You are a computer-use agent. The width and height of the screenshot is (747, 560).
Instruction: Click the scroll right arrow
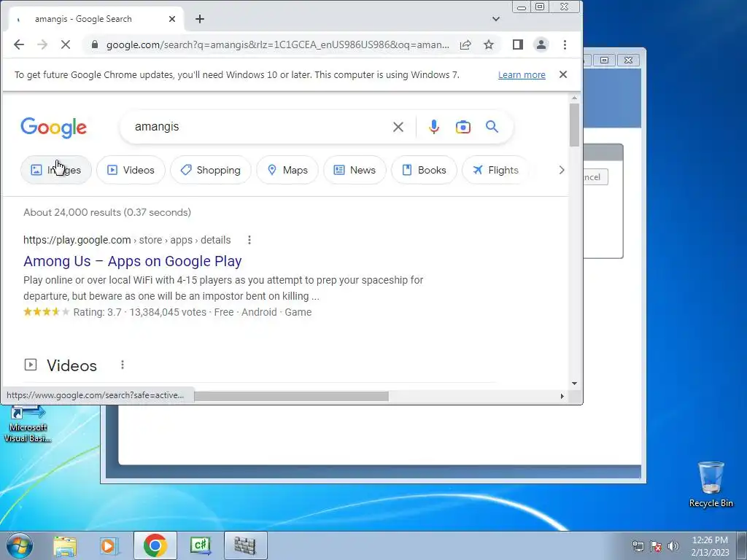tap(562, 396)
